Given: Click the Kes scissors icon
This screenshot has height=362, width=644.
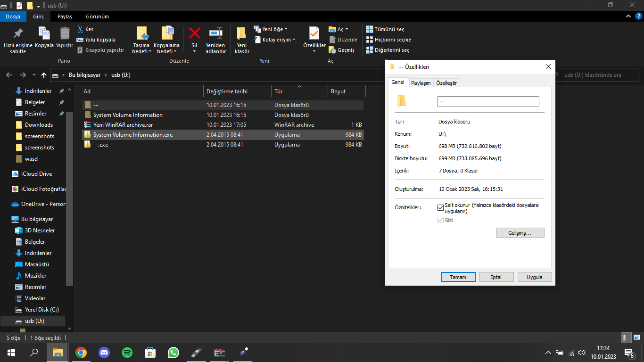Looking at the screenshot, I should (x=80, y=29).
